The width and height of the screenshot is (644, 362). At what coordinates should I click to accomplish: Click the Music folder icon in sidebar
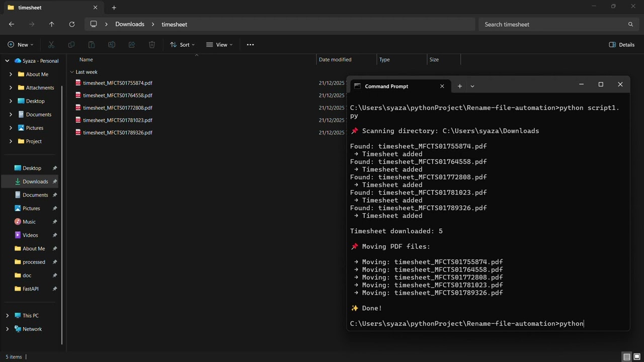[x=18, y=222]
